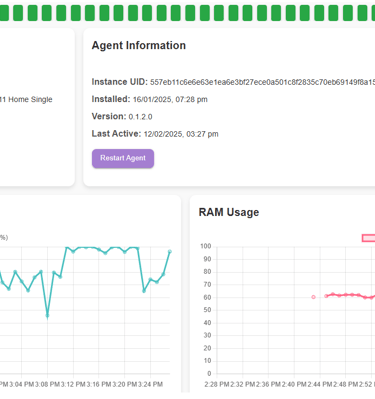Select the Instance UID hash value

point(262,82)
